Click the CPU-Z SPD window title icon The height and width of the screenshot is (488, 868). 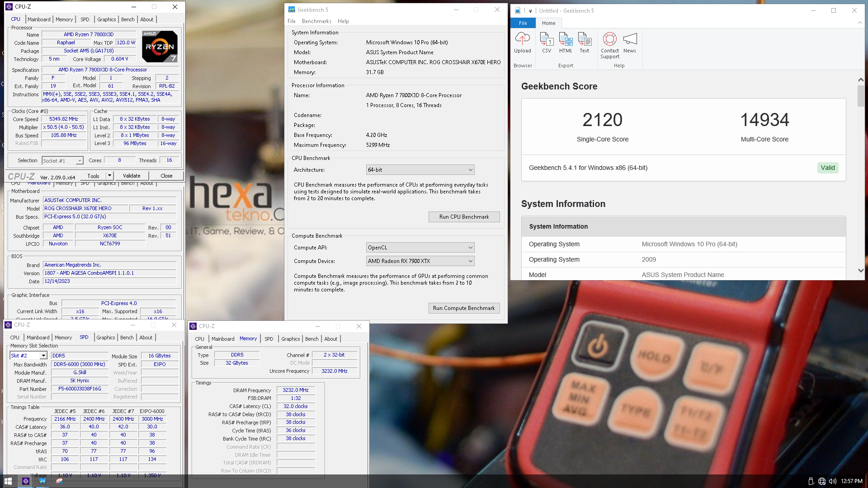pyautogui.click(x=8, y=325)
